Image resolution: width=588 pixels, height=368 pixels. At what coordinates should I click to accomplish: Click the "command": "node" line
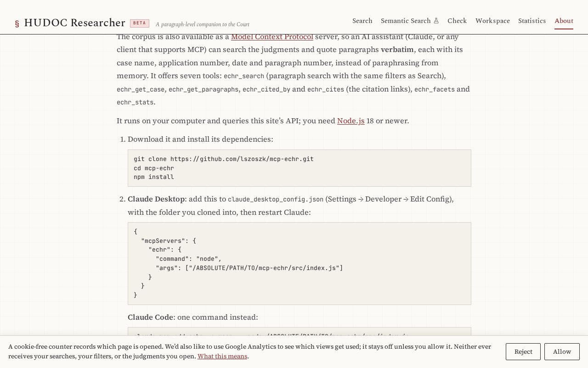pos(189,259)
